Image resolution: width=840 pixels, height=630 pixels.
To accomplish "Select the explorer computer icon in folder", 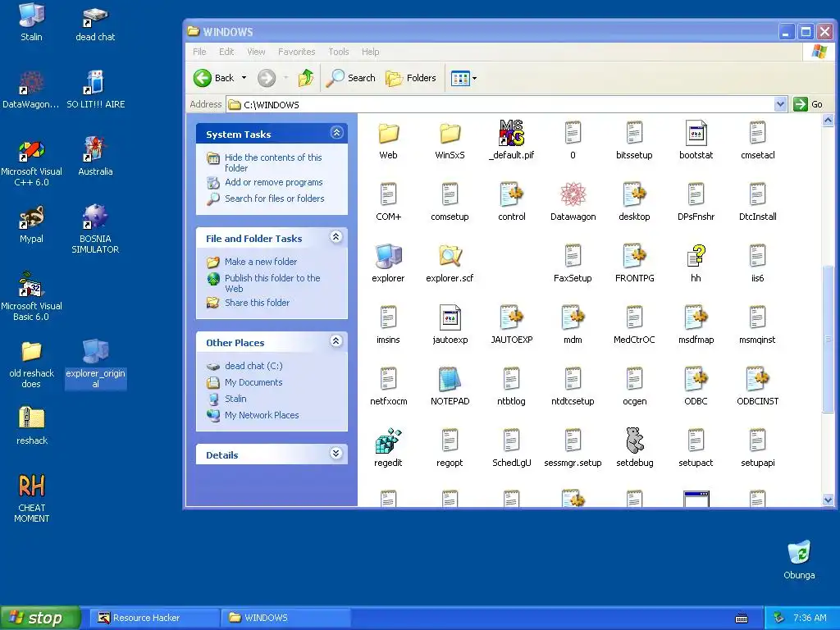I will [x=388, y=256].
